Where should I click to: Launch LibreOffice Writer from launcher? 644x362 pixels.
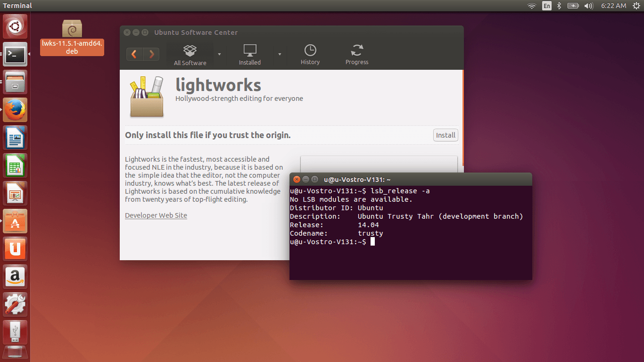tap(15, 138)
